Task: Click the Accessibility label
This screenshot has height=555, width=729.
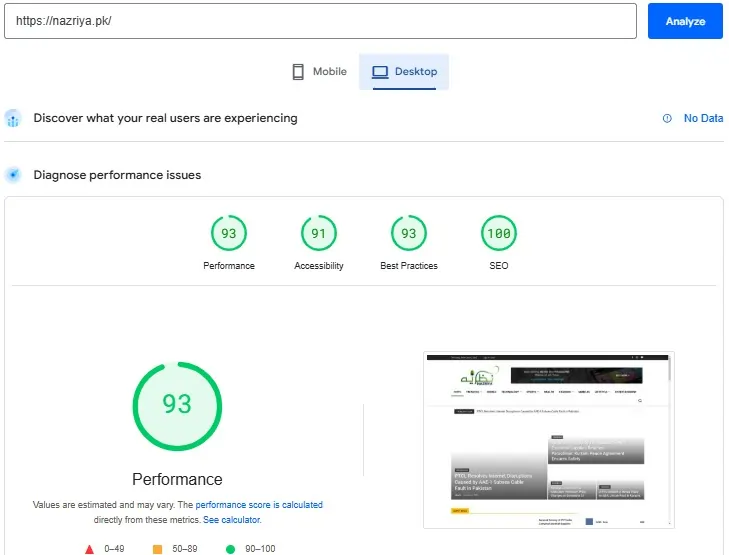Action: point(318,266)
